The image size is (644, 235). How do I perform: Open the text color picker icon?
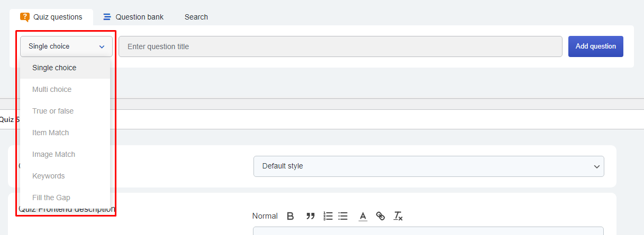tap(363, 215)
